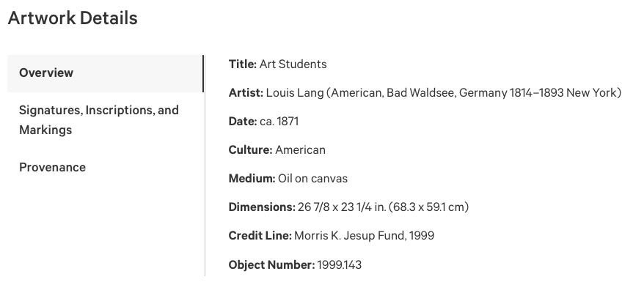
Task: Click the Title field label
Action: pos(242,64)
